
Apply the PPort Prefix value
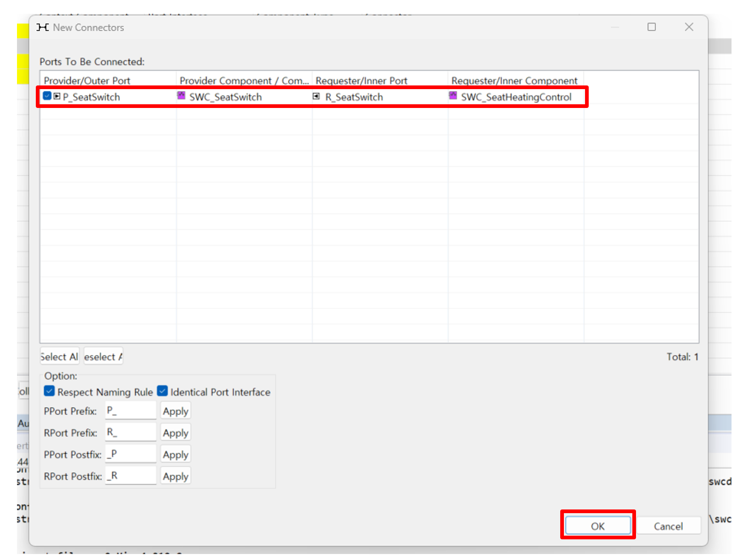pos(175,411)
